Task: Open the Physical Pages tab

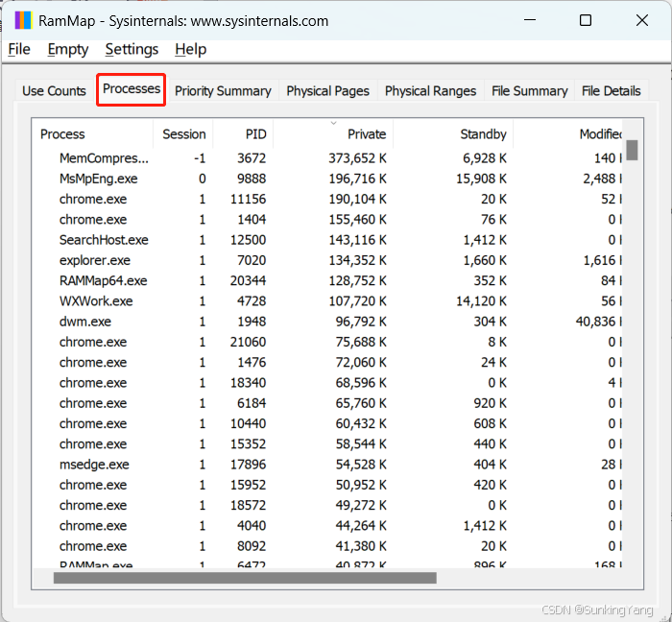Action: click(x=328, y=91)
